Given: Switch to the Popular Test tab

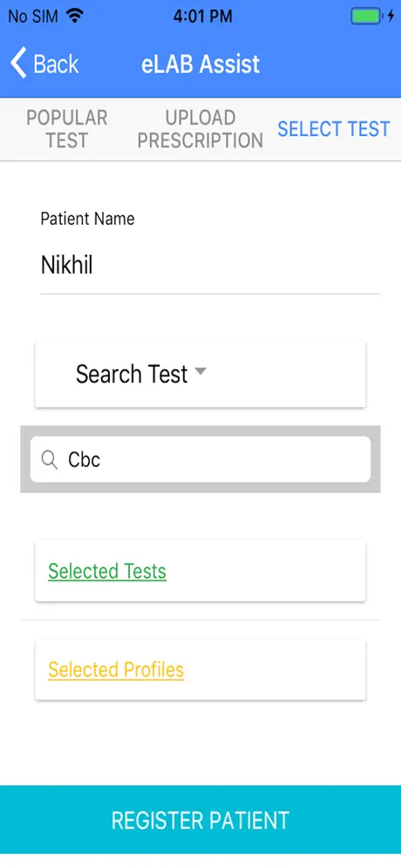Looking at the screenshot, I should coord(67,129).
